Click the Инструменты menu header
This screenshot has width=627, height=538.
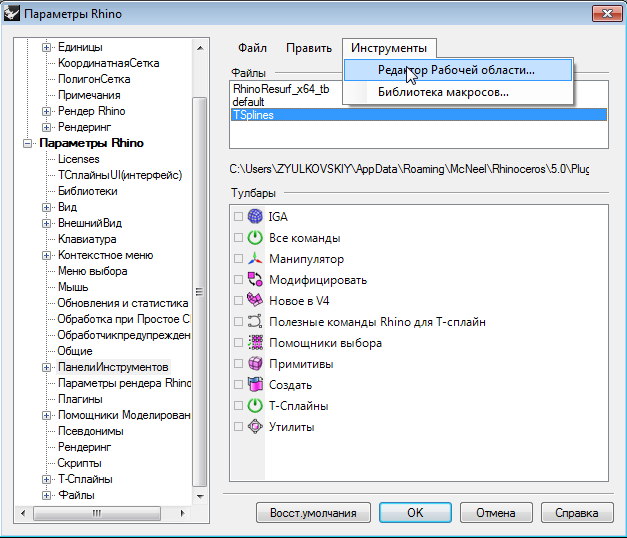pos(389,48)
